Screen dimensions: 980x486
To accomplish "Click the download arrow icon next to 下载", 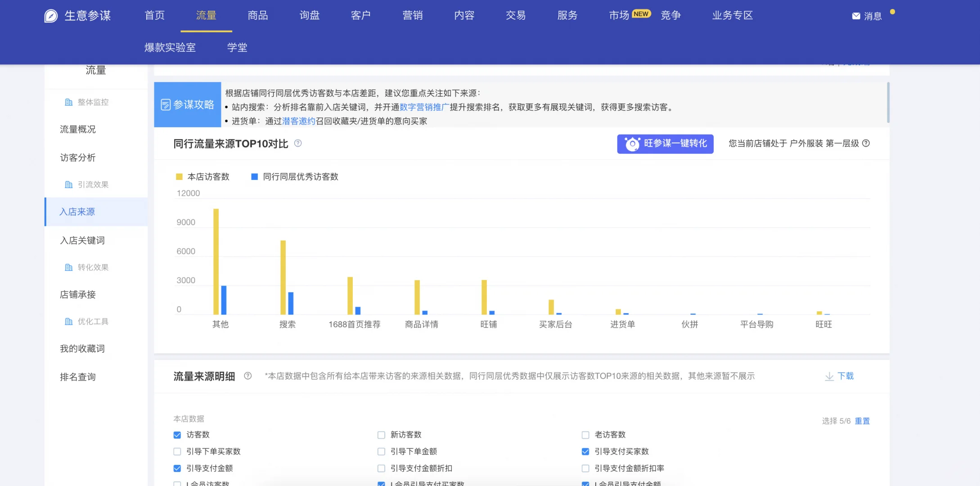I will click(829, 376).
